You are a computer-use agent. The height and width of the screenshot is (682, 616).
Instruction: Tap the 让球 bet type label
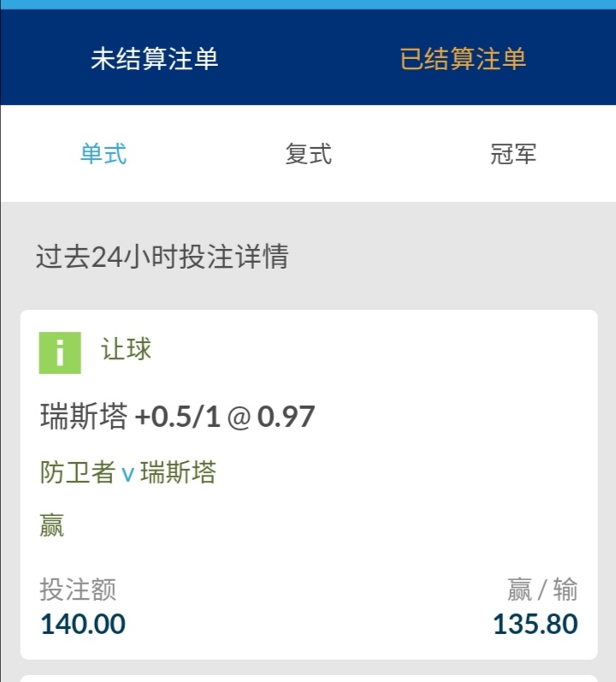[x=126, y=349]
